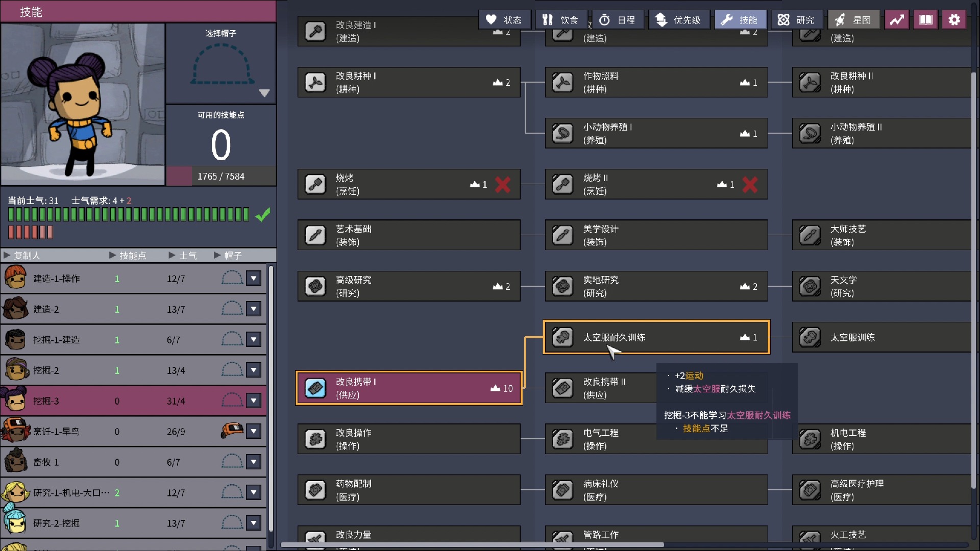Open hat dropdown for 挖掘-3
Image resolution: width=980 pixels, height=551 pixels.
(x=254, y=401)
